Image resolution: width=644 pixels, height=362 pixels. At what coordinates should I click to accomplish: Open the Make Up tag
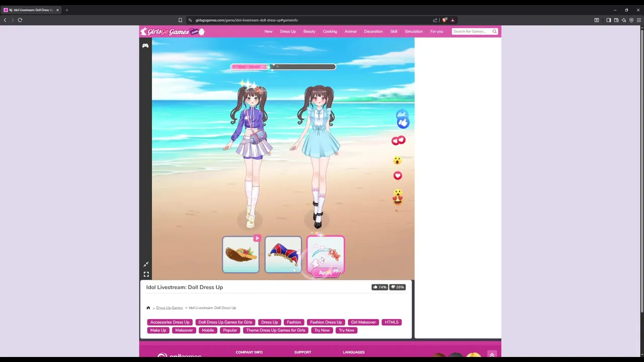(158, 330)
